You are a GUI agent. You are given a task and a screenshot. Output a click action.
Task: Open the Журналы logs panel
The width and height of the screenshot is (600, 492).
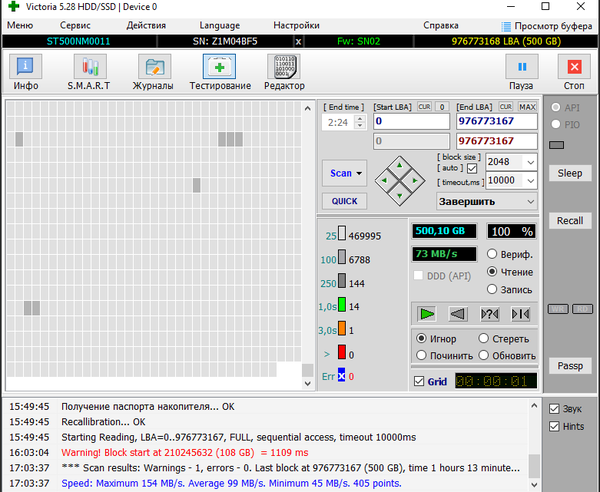(154, 73)
